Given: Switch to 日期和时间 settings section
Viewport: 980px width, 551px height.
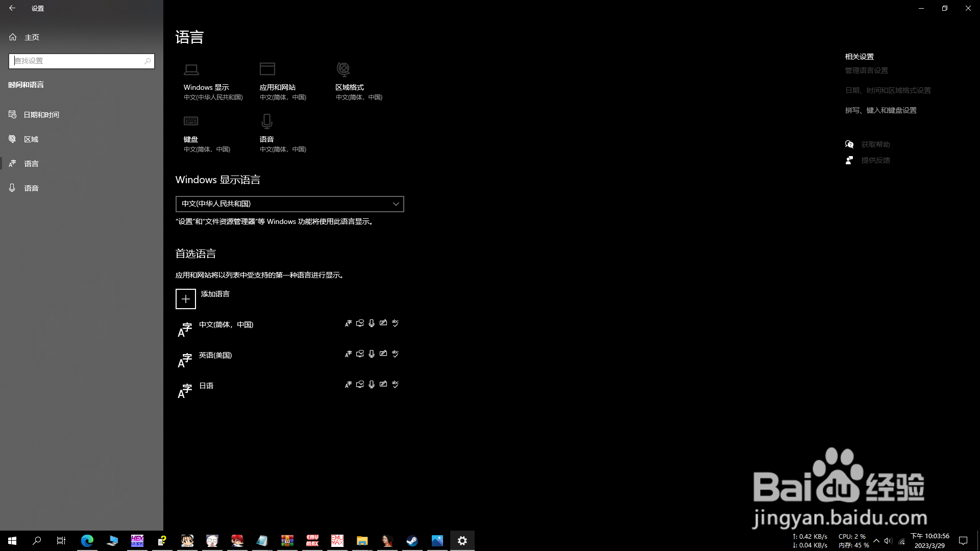Looking at the screenshot, I should point(41,114).
